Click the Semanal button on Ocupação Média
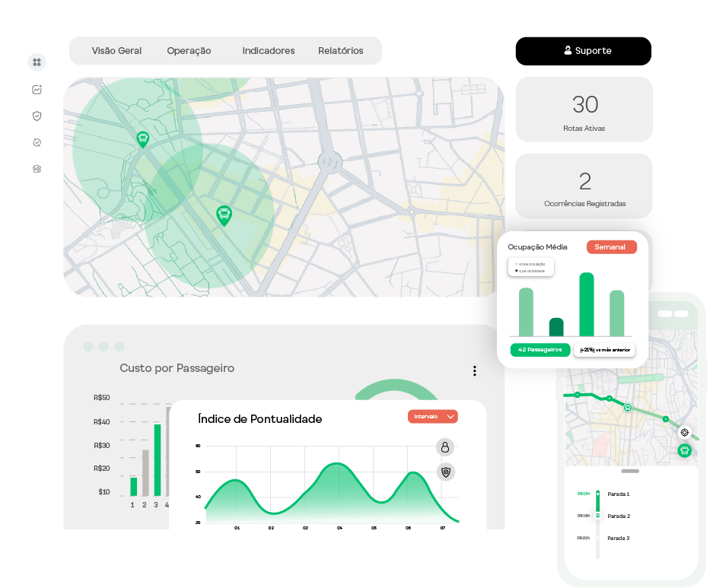 612,247
